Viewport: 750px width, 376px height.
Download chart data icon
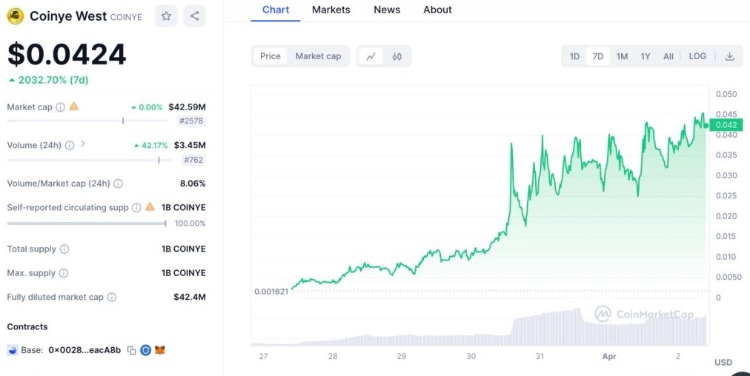(729, 56)
